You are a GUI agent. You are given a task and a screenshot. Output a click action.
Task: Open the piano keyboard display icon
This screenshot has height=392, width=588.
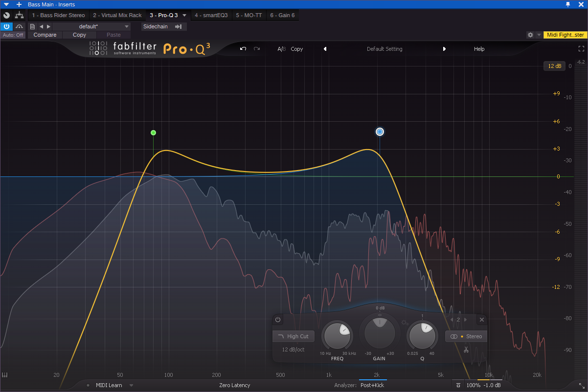[5, 375]
